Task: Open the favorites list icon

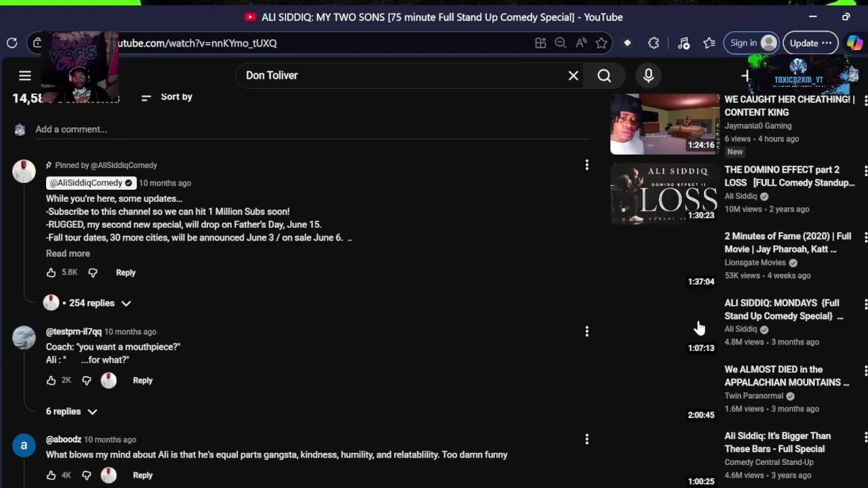Action: click(709, 43)
